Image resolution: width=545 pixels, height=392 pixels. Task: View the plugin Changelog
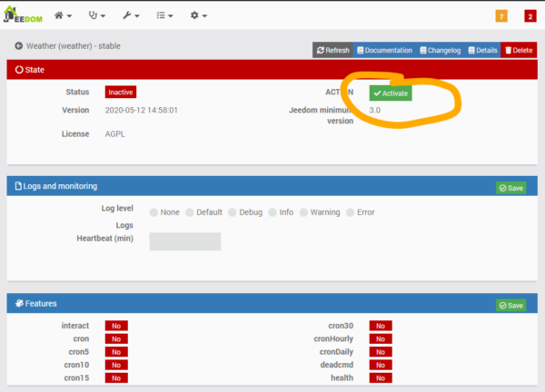tap(440, 50)
